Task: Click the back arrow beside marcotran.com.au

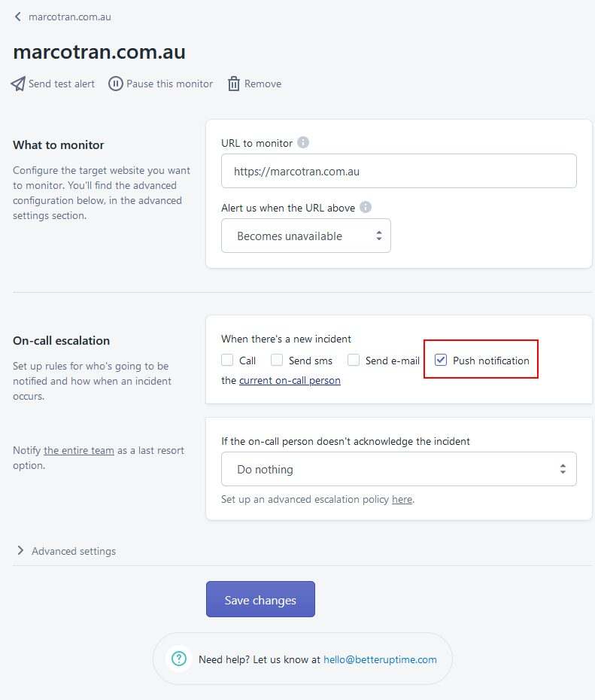Action: click(x=18, y=17)
